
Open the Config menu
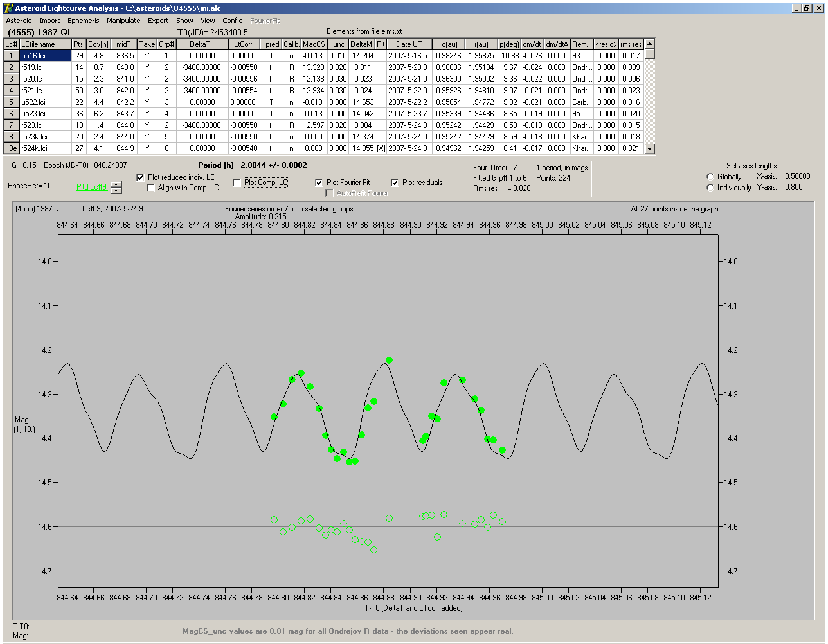click(233, 21)
